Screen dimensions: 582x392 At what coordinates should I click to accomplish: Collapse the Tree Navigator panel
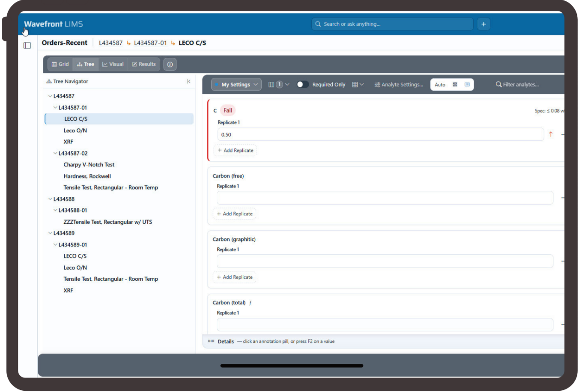click(x=188, y=81)
